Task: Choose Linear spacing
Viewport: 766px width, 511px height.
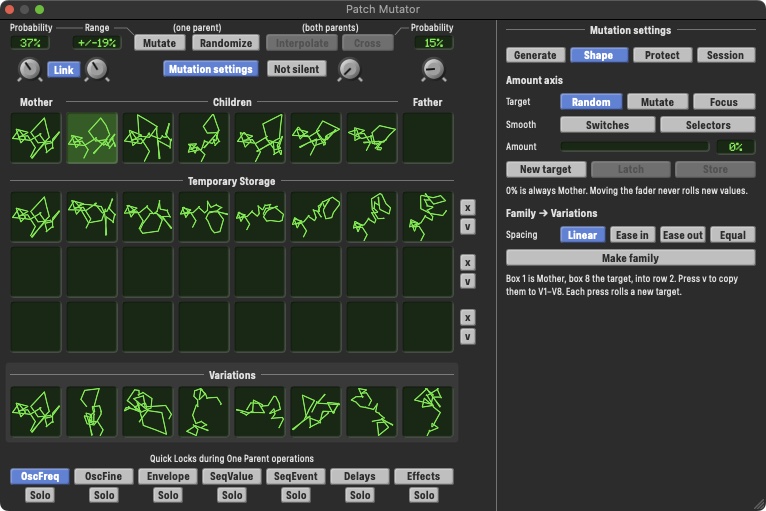Action: pos(582,234)
